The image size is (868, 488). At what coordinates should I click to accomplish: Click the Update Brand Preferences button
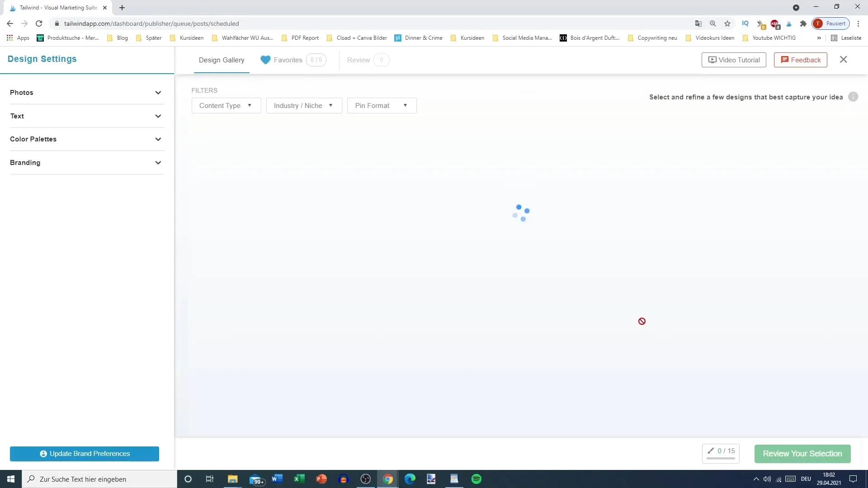pos(85,454)
